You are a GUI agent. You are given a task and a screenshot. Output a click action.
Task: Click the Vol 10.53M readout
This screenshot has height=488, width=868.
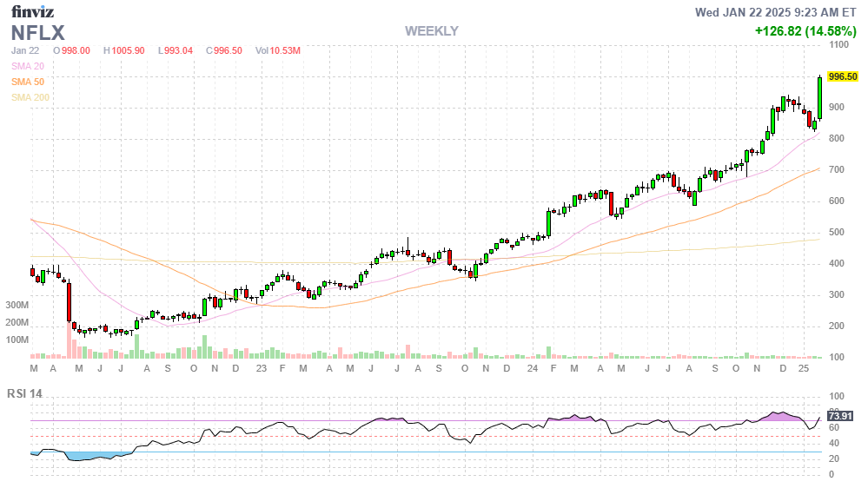[x=278, y=50]
